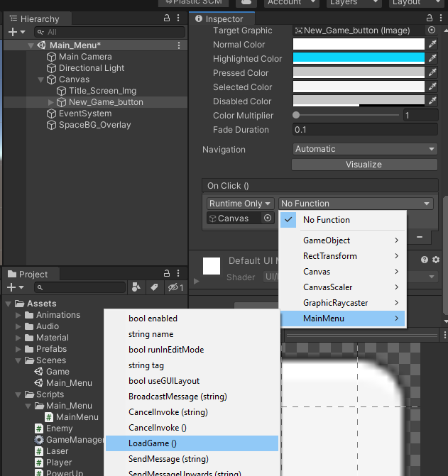
Task: Pick eyedropper for Disabled Color
Action: tap(432, 101)
